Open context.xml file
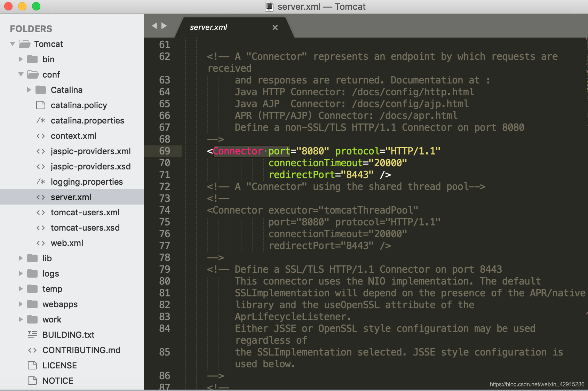Screen dimensions: 588x391 [73, 136]
